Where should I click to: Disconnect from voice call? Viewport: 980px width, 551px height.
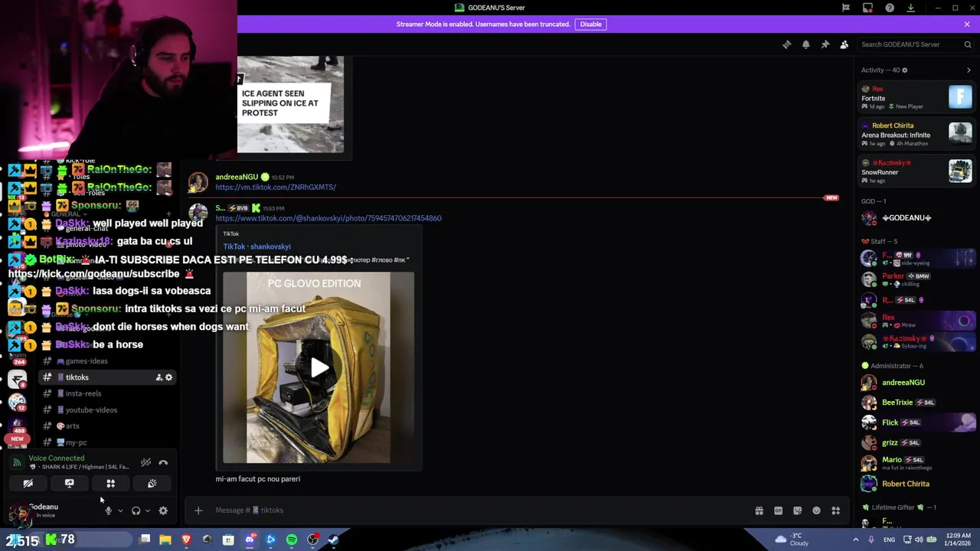(163, 462)
